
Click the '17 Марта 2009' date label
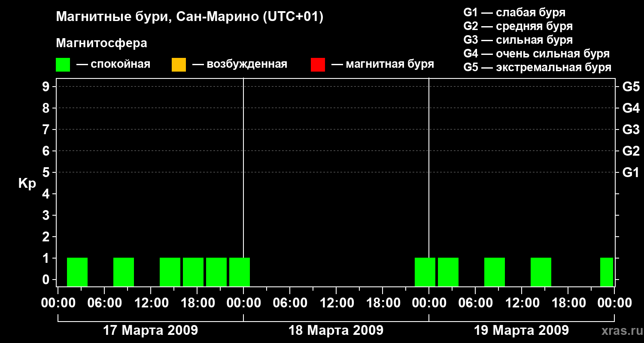coord(151,331)
